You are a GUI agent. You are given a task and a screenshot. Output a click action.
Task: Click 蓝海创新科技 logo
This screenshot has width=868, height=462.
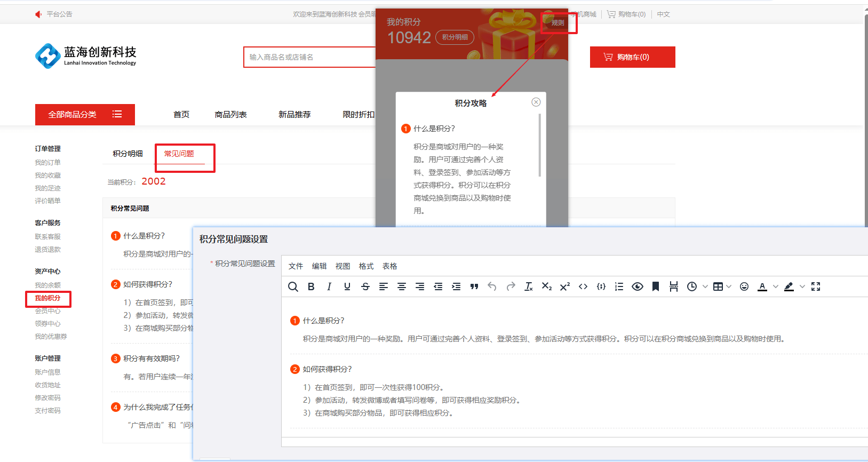point(86,55)
